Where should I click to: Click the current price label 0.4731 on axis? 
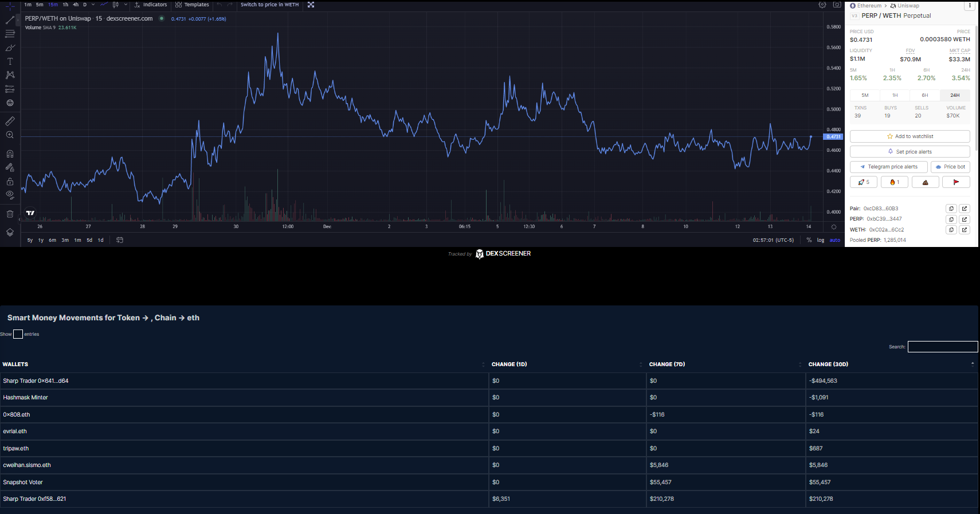coord(833,137)
